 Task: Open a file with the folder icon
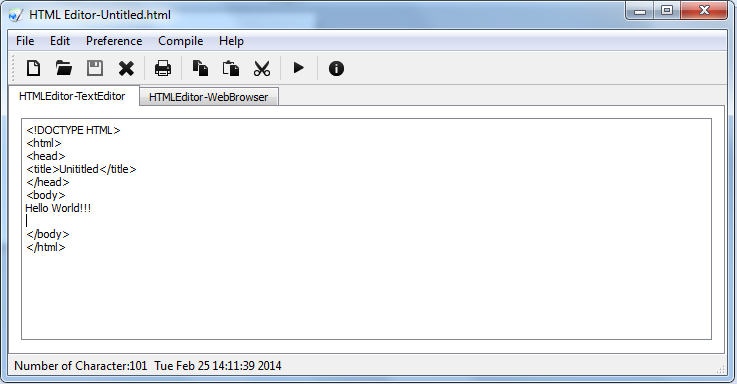[x=63, y=68]
